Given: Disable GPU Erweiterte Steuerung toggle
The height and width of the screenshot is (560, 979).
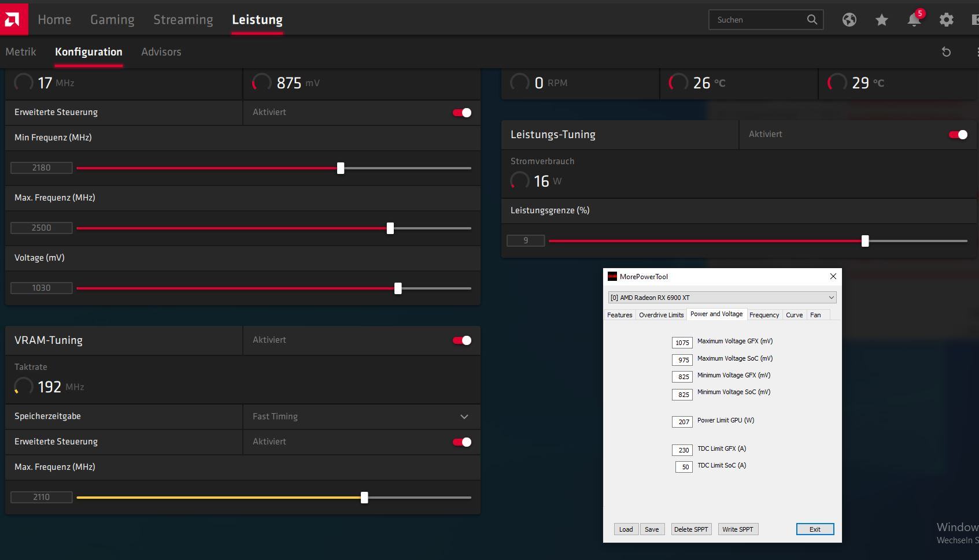Looking at the screenshot, I should coord(462,113).
